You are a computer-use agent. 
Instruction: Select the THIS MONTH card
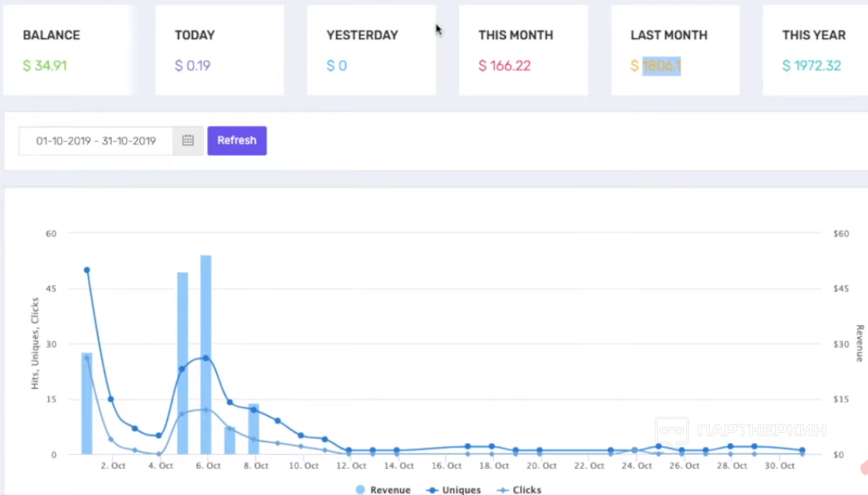pos(523,51)
